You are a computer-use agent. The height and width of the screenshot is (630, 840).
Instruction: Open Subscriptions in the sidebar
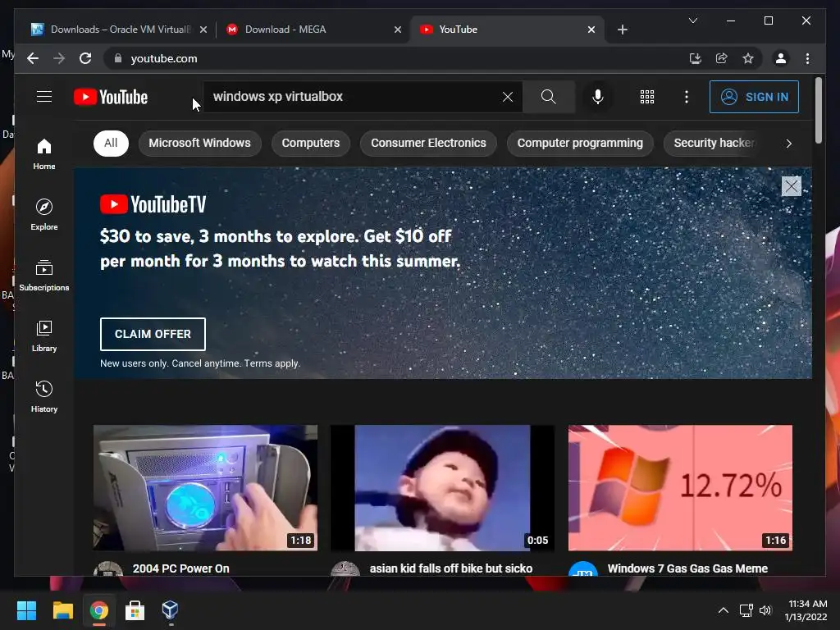(44, 276)
